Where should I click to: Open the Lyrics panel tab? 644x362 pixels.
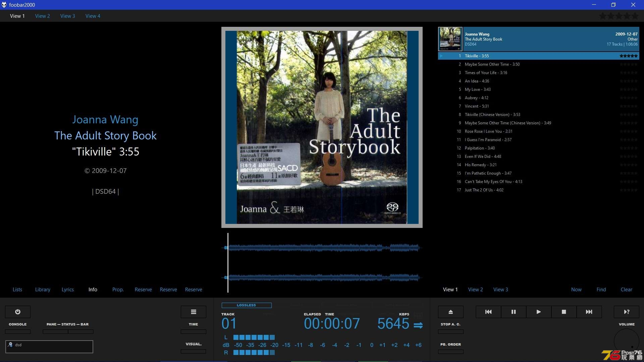coord(68,289)
